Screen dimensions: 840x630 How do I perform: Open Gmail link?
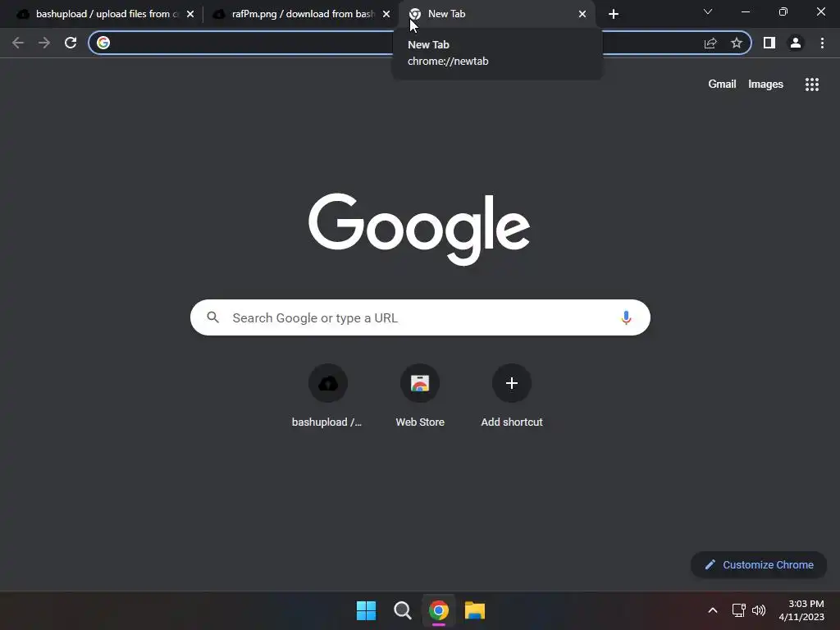click(722, 84)
